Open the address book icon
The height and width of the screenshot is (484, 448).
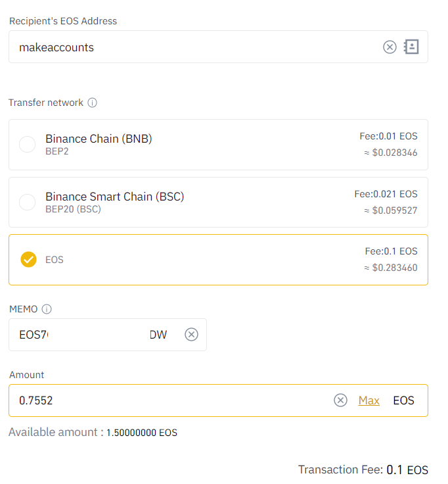pos(411,47)
